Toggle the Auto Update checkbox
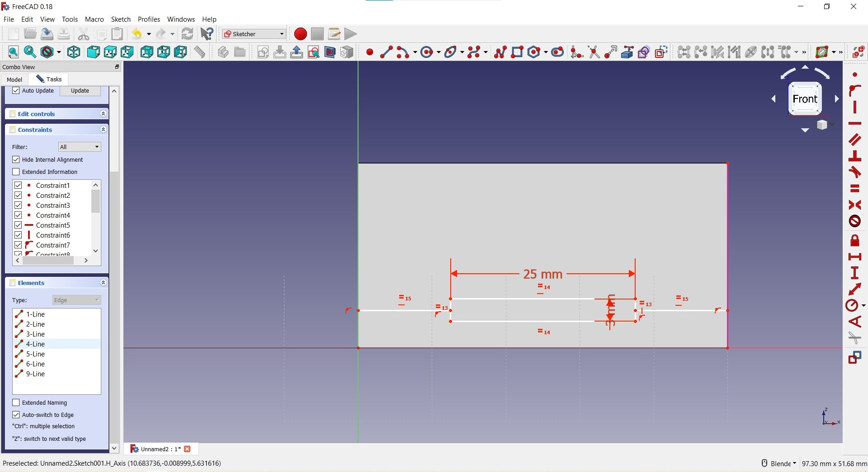This screenshot has height=472, width=868. pyautogui.click(x=16, y=91)
